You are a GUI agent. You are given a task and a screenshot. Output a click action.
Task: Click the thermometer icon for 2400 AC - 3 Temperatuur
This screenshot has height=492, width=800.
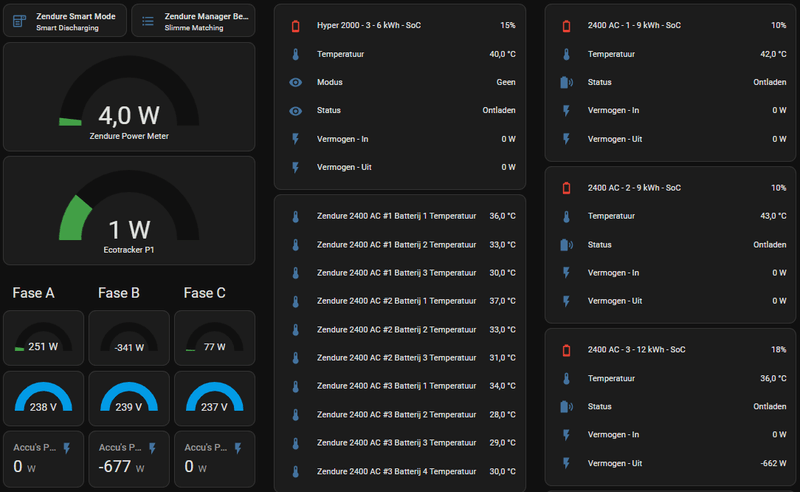coord(567,378)
